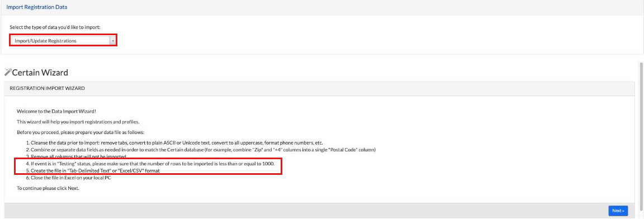The width and height of the screenshot is (644, 219).
Task: Click 'Before you proceed' instruction line
Action: tap(81, 132)
